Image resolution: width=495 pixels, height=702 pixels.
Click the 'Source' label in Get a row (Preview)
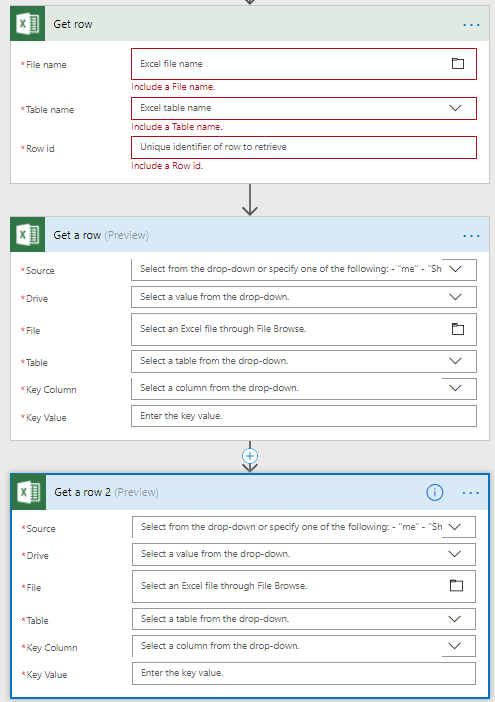pos(40,271)
